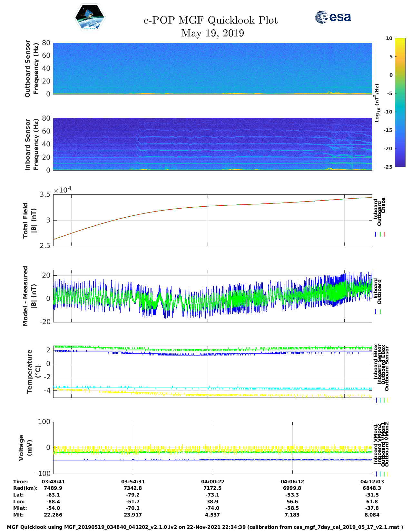Select blue legend marker beside Voltage plot
The height and width of the screenshot is (532, 411).
[x=377, y=474]
